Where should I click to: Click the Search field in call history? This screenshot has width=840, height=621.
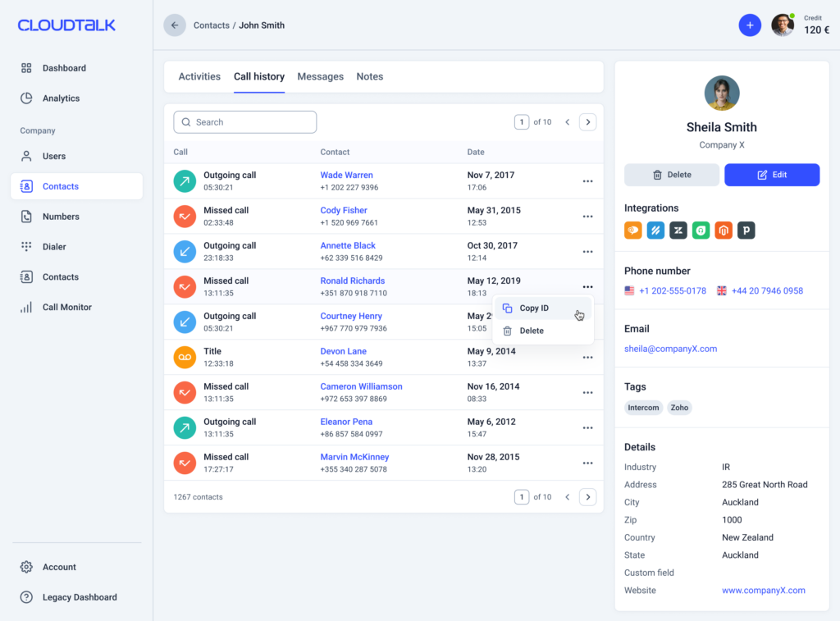[x=245, y=122]
